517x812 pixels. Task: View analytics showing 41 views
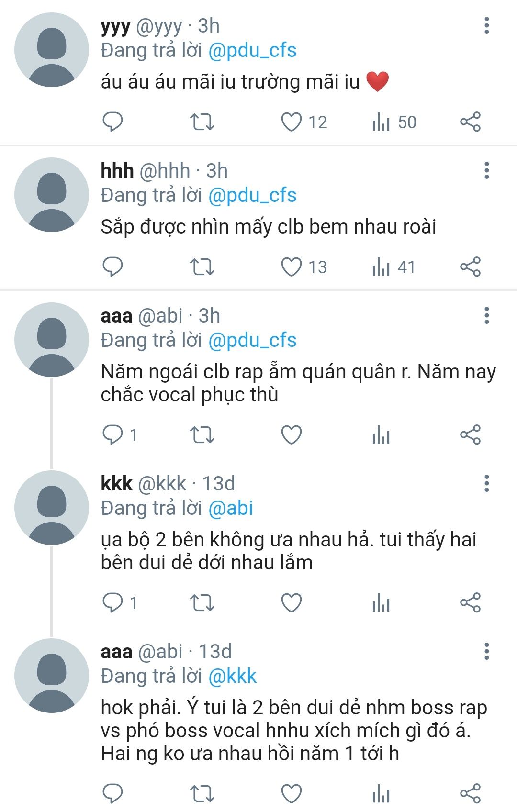(x=393, y=267)
